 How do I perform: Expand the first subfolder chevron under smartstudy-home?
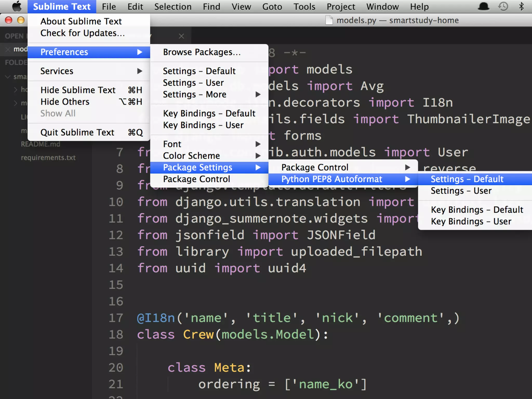click(16, 90)
